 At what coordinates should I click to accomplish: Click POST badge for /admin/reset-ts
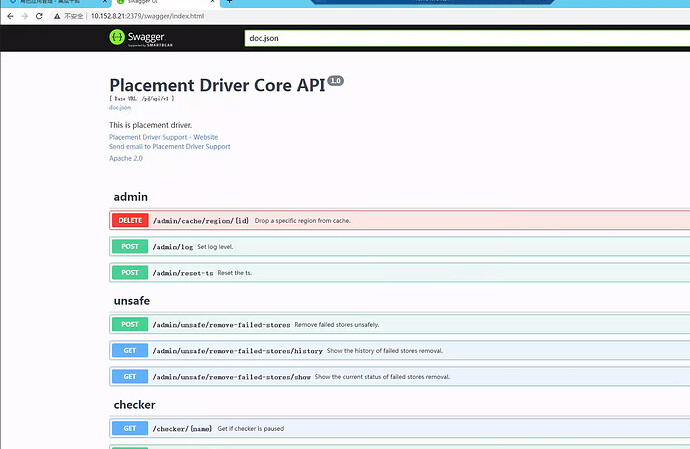click(x=130, y=272)
